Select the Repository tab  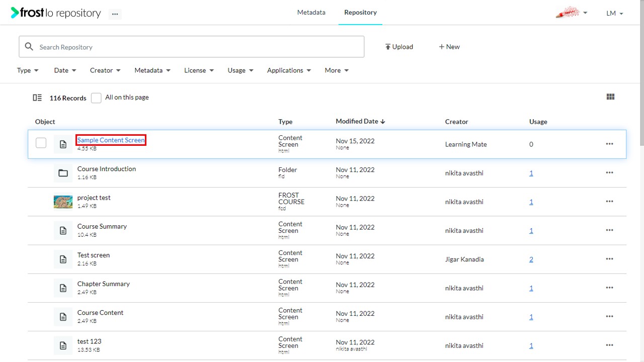(x=360, y=13)
